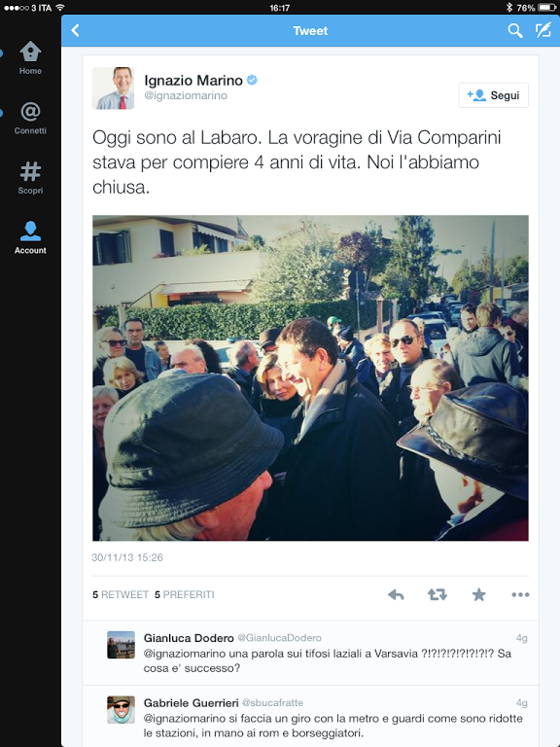Open the Scopri hashtag tab
Screen dimensions: 560x747
[x=30, y=178]
